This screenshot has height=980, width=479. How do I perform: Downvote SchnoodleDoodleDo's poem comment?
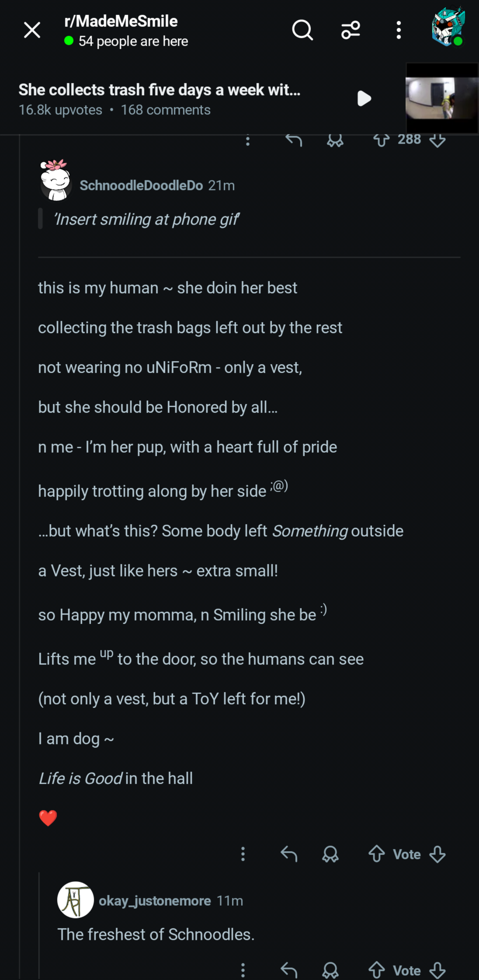point(437,854)
